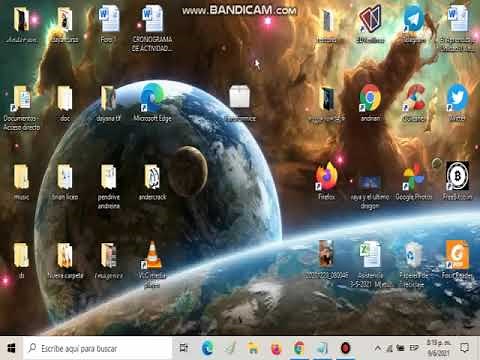Open the Asistencia Excel file
Image resolution: width=480 pixels, height=360 pixels.
[x=370, y=255]
